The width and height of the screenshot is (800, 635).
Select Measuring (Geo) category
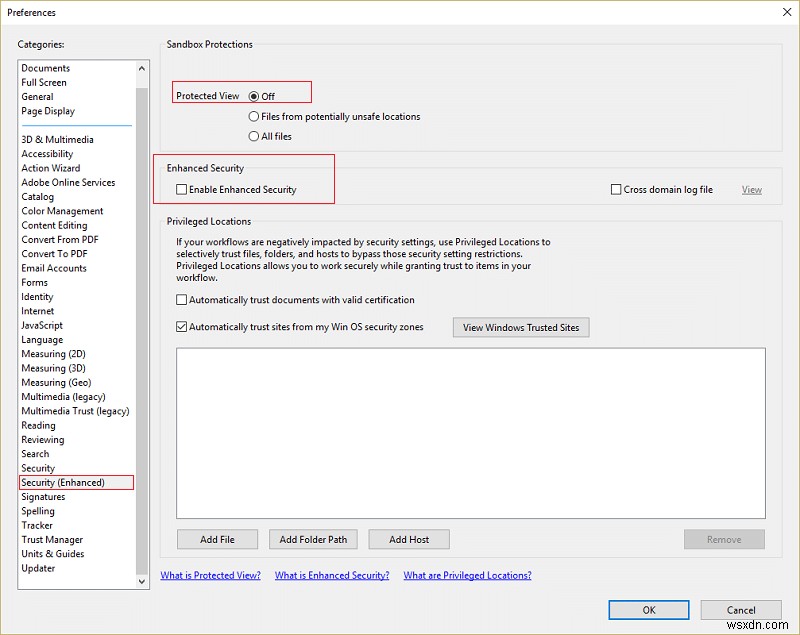coord(56,382)
